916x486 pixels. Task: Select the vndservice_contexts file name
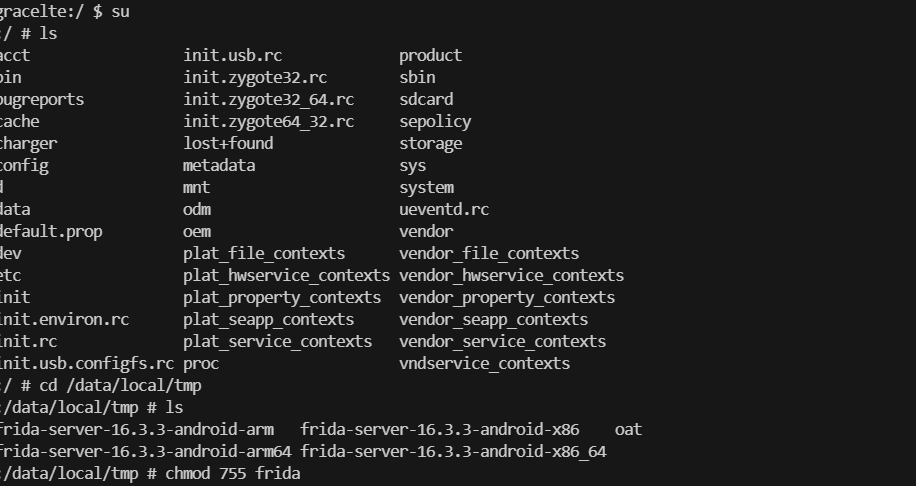click(484, 363)
